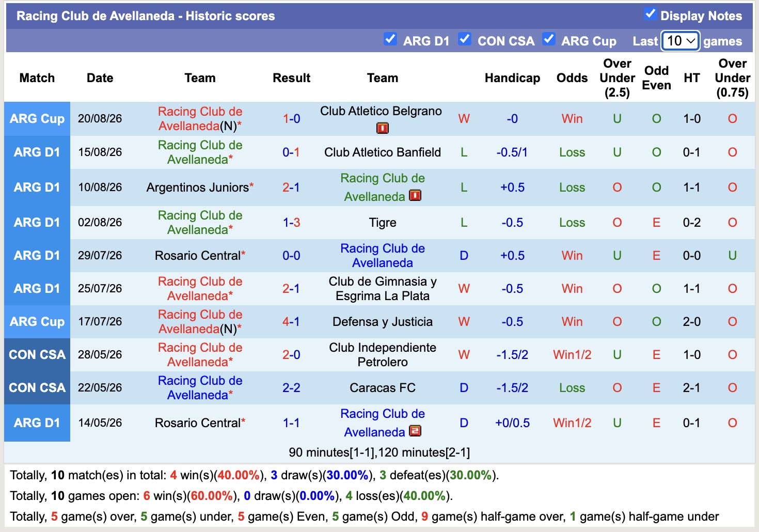Click the Result column header
This screenshot has width=759, height=532.
tap(291, 78)
